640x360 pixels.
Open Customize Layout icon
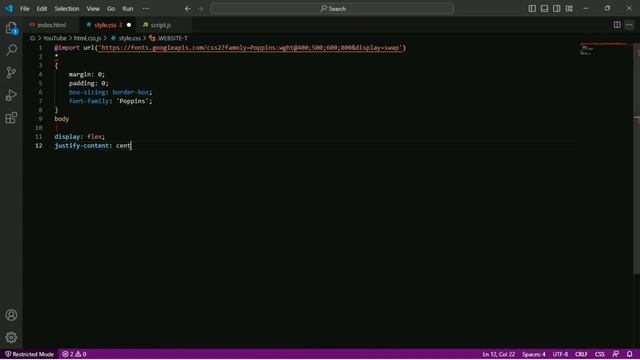click(569, 9)
